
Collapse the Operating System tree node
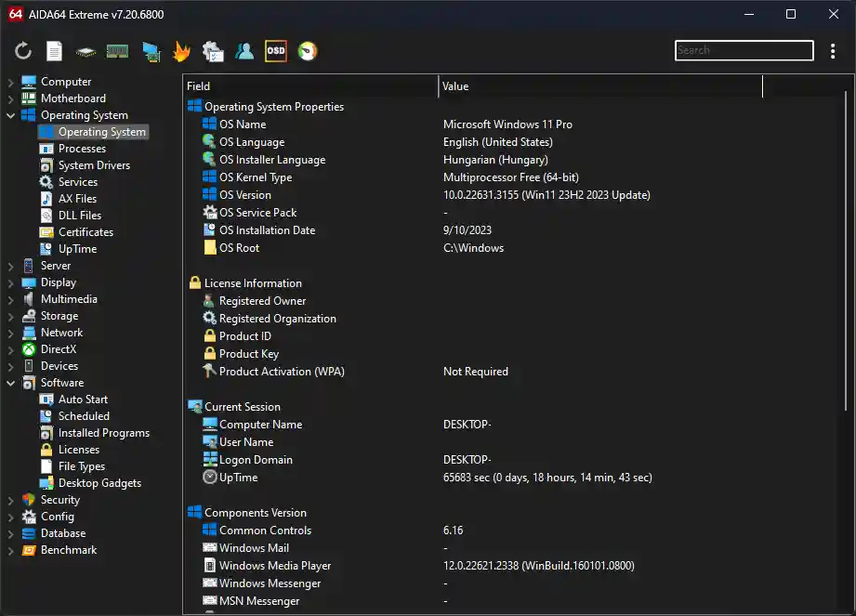[x=11, y=115]
